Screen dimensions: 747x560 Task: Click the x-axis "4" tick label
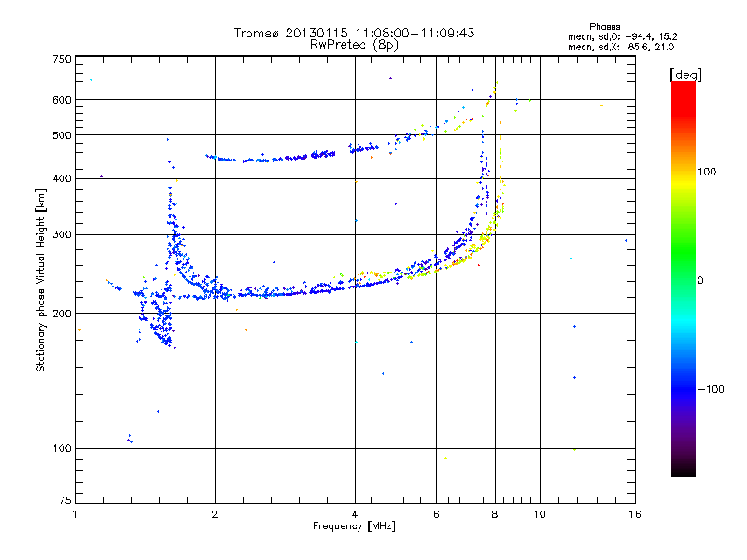pyautogui.click(x=355, y=514)
